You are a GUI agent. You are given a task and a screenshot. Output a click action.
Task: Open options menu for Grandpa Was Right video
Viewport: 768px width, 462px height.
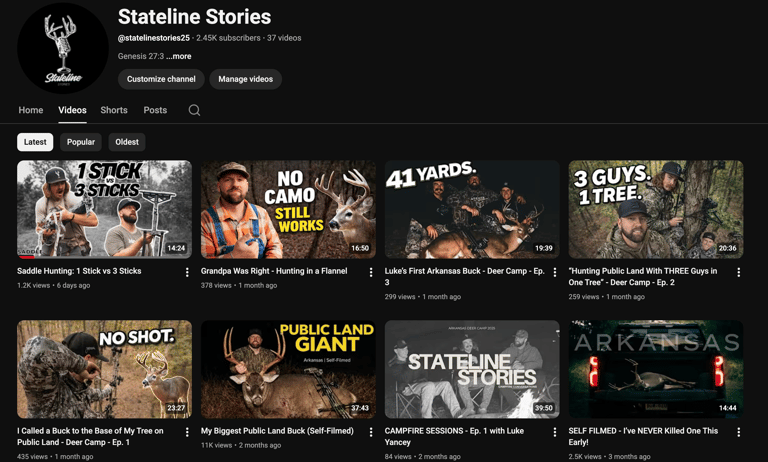tap(371, 272)
